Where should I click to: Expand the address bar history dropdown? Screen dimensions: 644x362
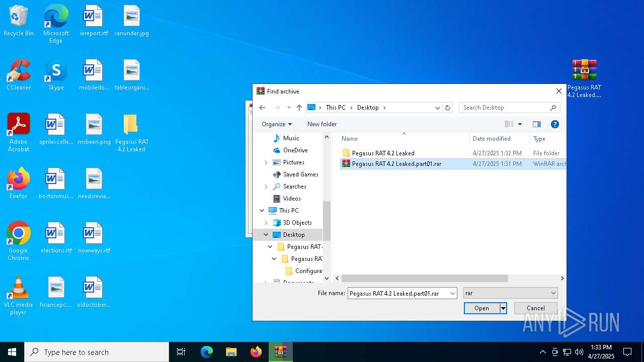coord(438,108)
